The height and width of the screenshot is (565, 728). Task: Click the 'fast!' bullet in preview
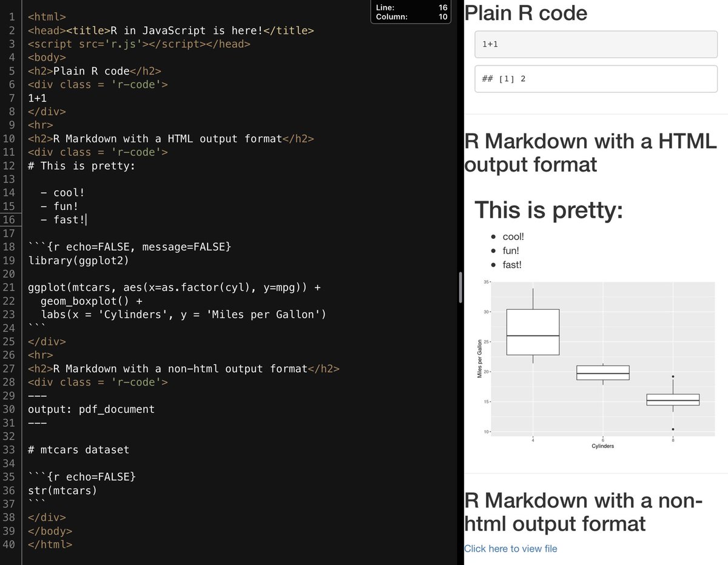tap(512, 264)
